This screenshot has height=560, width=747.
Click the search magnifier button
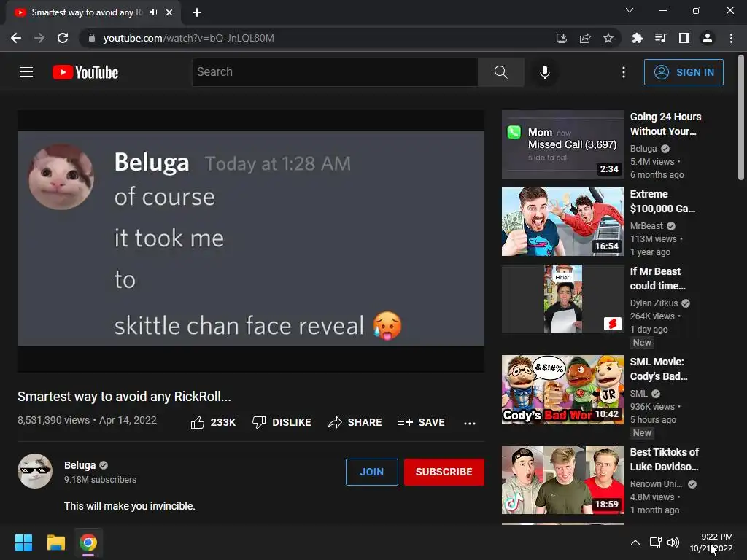500,72
